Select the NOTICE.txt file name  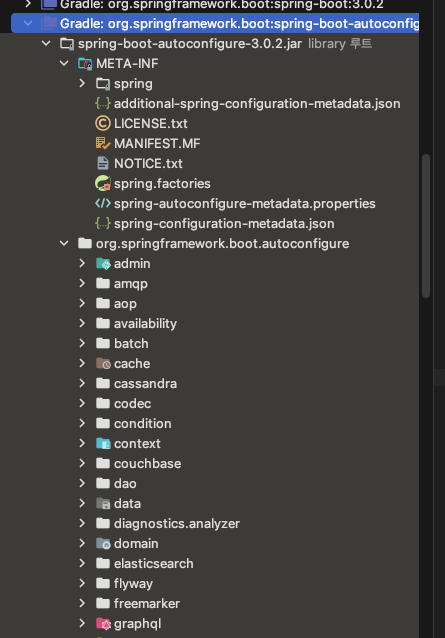(148, 164)
